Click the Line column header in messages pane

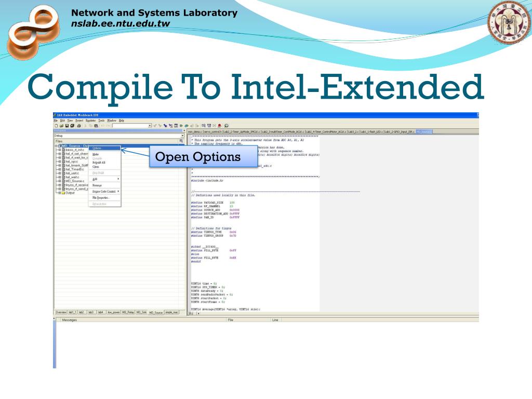(275, 320)
